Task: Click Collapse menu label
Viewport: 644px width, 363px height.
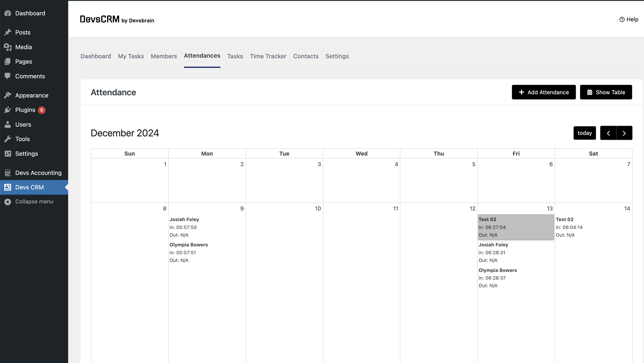Action: point(34,202)
